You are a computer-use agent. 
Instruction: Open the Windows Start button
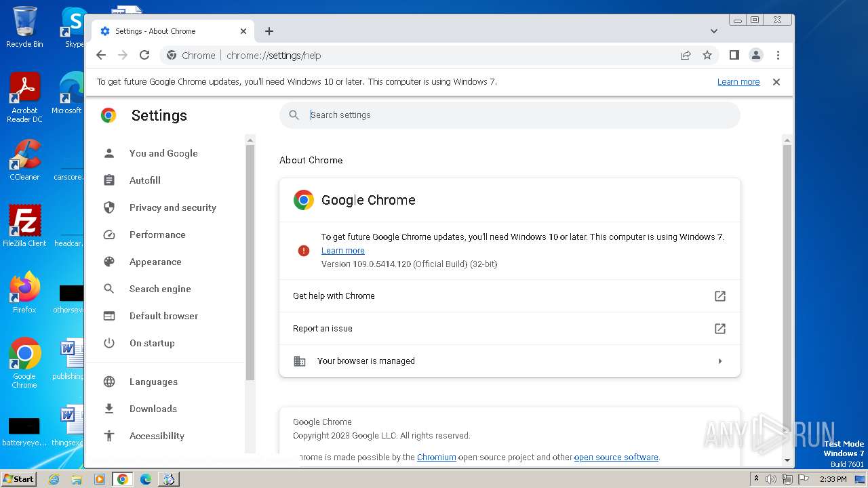(18, 479)
